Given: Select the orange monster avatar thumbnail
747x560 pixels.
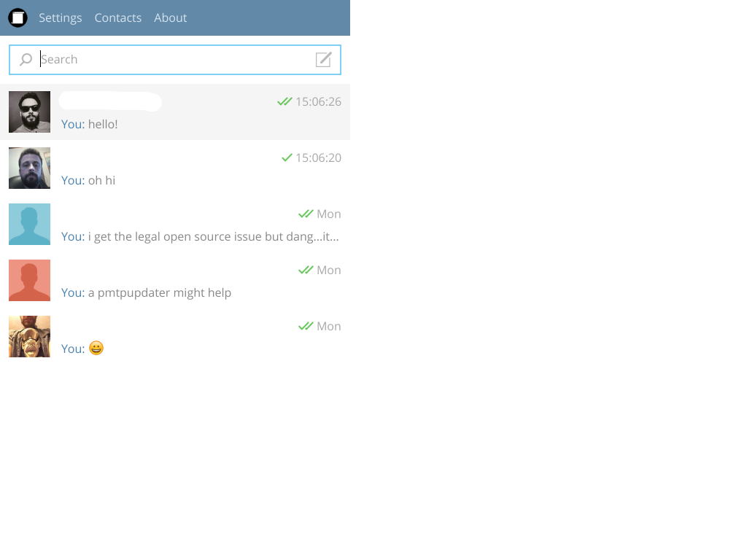Looking at the screenshot, I should [x=29, y=337].
